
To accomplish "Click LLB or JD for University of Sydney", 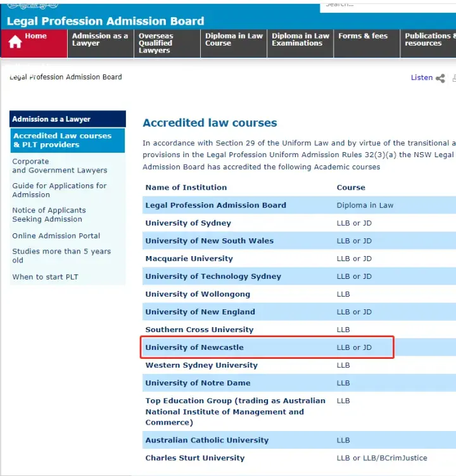I will coord(354,223).
